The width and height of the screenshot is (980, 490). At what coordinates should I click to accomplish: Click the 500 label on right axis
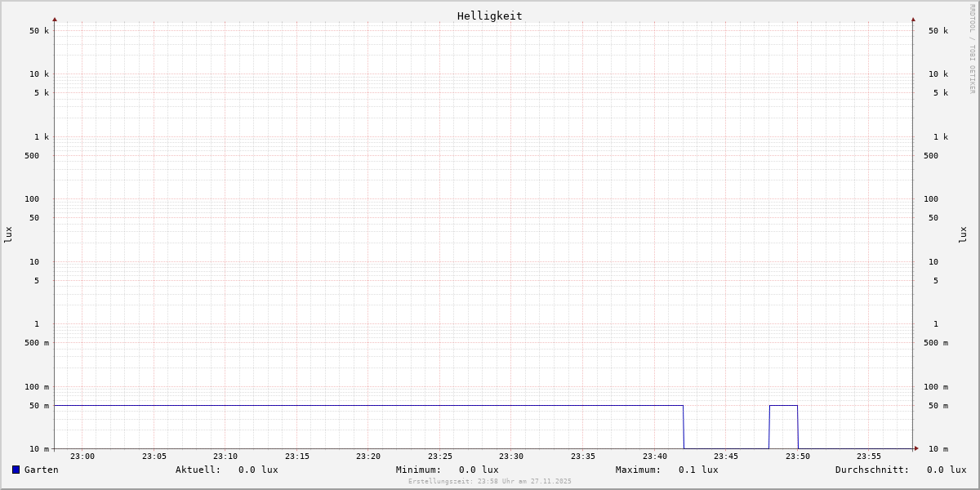coord(931,156)
